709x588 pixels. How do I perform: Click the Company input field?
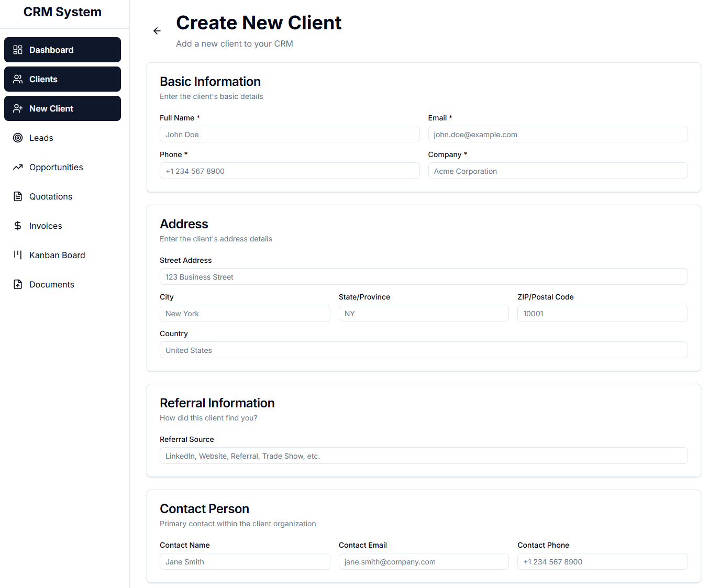[x=558, y=171]
